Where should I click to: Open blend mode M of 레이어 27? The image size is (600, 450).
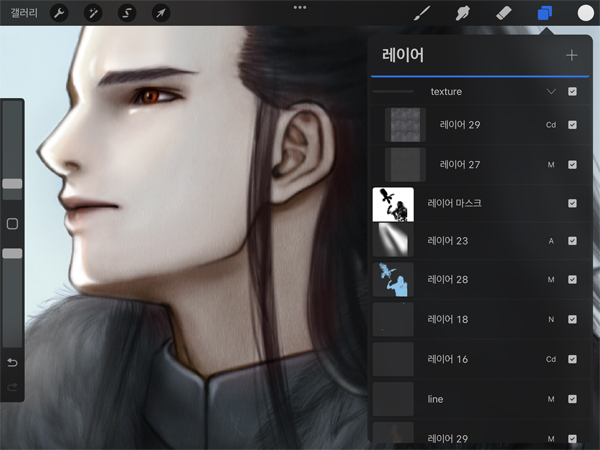point(551,165)
